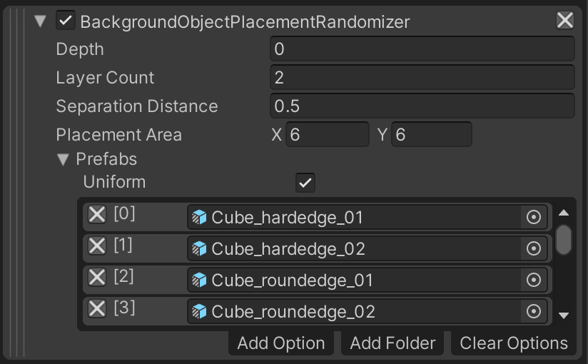Collapse the Prefabs foldout
588x364 pixels.
64,159
